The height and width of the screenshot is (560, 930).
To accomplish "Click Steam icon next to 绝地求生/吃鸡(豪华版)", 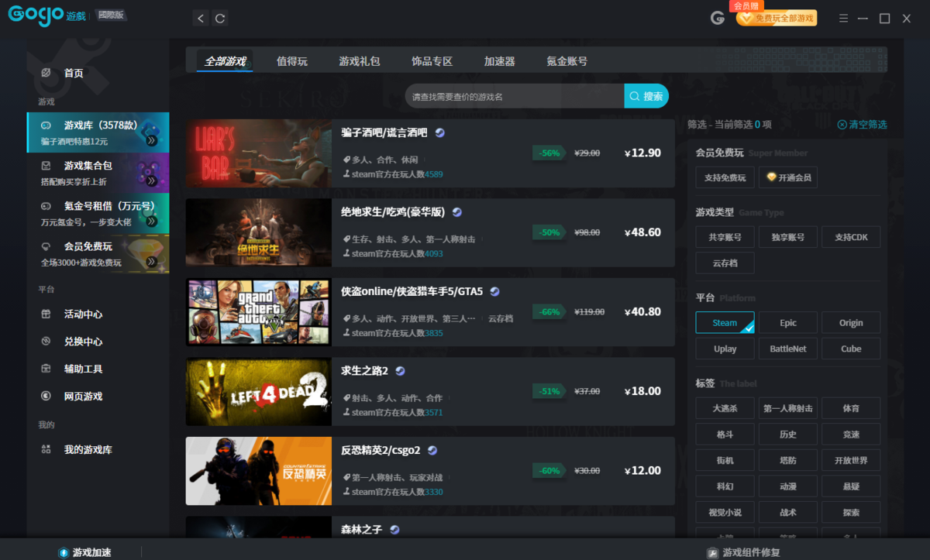I will point(457,211).
